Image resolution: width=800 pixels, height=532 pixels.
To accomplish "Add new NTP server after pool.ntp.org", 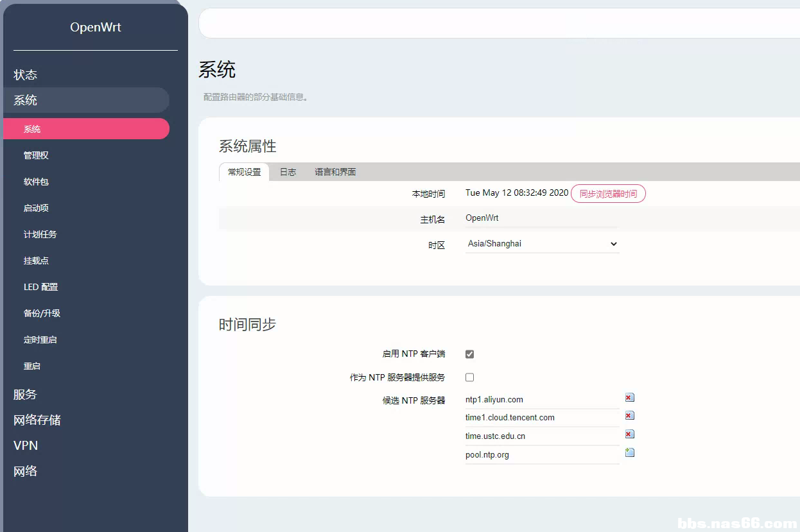I will [x=629, y=453].
